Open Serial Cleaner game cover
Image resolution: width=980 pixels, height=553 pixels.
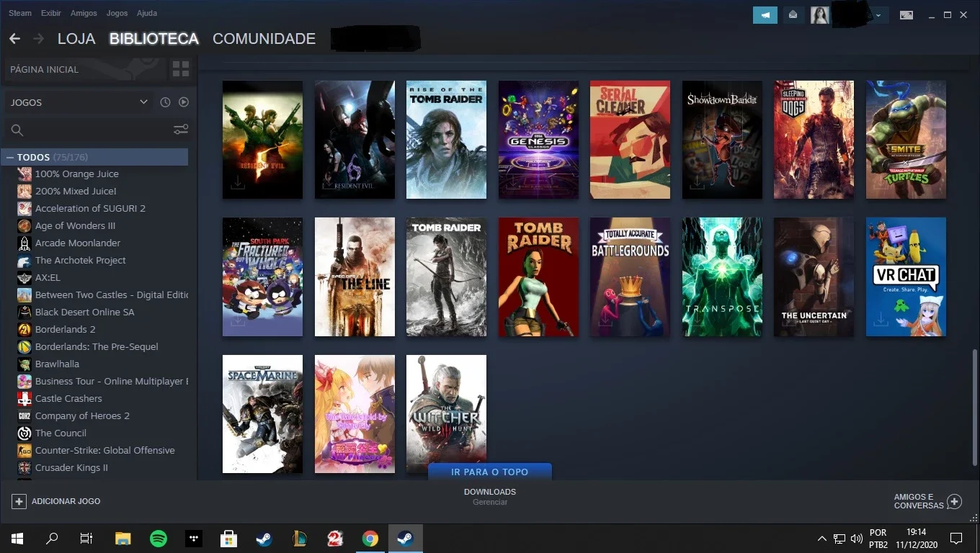click(x=630, y=140)
